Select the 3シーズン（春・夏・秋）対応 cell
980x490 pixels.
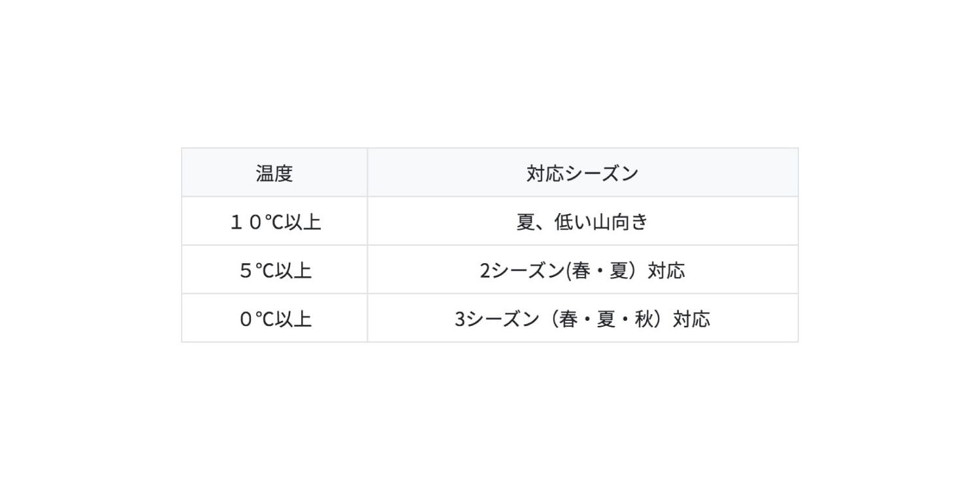coord(583,318)
